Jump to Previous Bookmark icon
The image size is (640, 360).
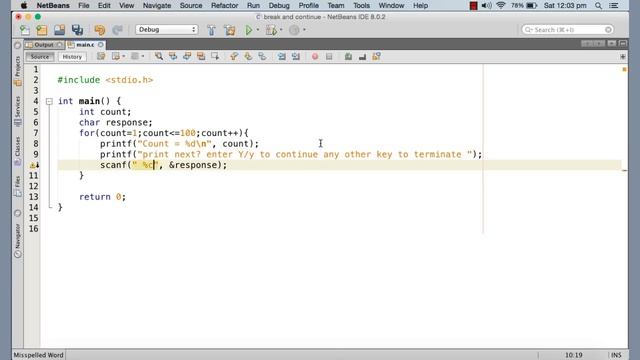[234, 56]
